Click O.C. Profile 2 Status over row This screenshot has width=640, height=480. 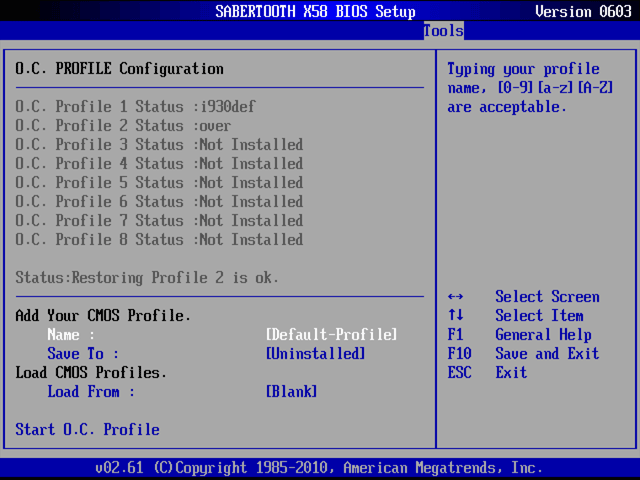point(123,126)
